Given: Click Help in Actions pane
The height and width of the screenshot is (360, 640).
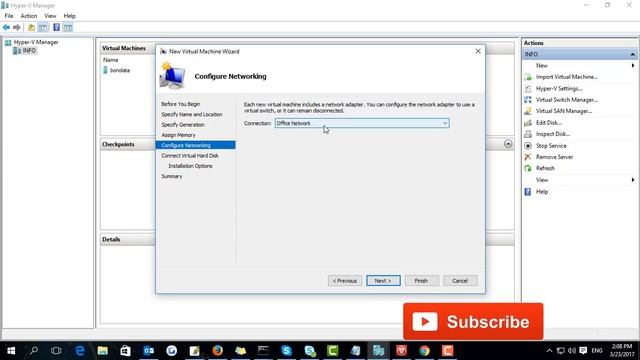Looking at the screenshot, I should point(542,192).
